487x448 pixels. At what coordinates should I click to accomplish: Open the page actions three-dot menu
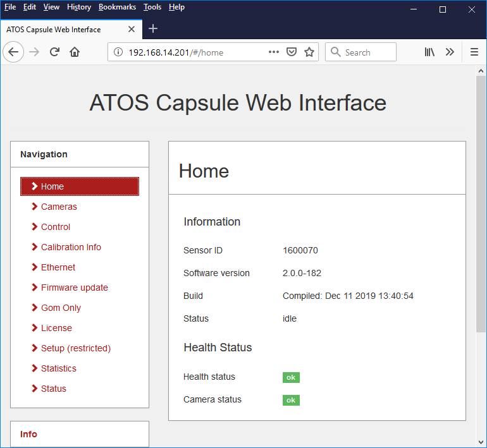coord(274,52)
